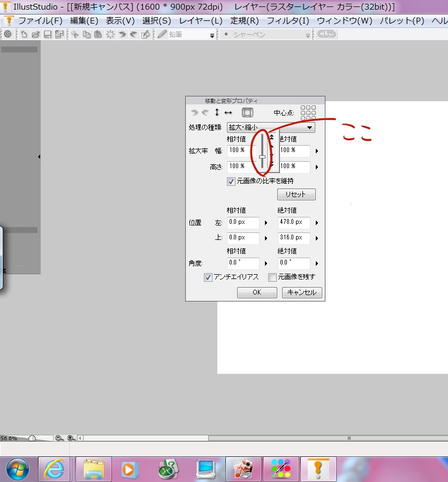
Task: Click the open file icon in toolbar
Action: click(35, 34)
